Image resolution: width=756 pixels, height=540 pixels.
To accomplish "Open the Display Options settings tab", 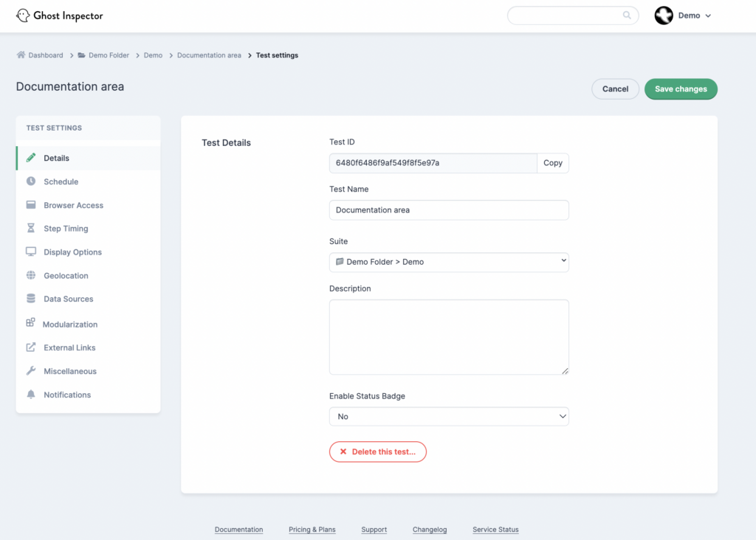I will [x=89, y=252].
